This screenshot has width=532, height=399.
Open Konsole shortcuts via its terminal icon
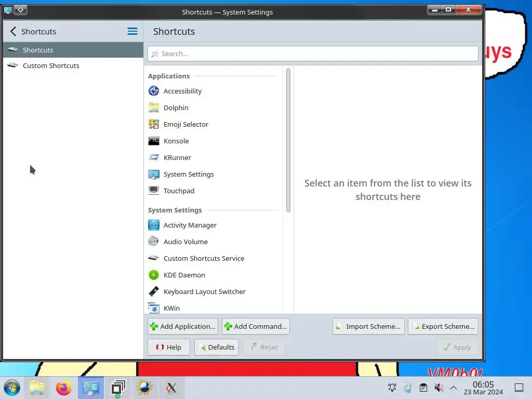click(154, 141)
